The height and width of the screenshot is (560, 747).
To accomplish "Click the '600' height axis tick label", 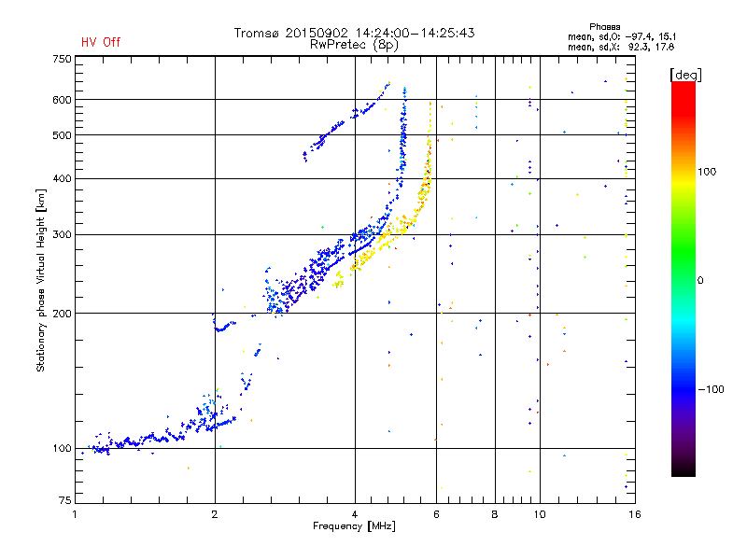I will [x=62, y=100].
